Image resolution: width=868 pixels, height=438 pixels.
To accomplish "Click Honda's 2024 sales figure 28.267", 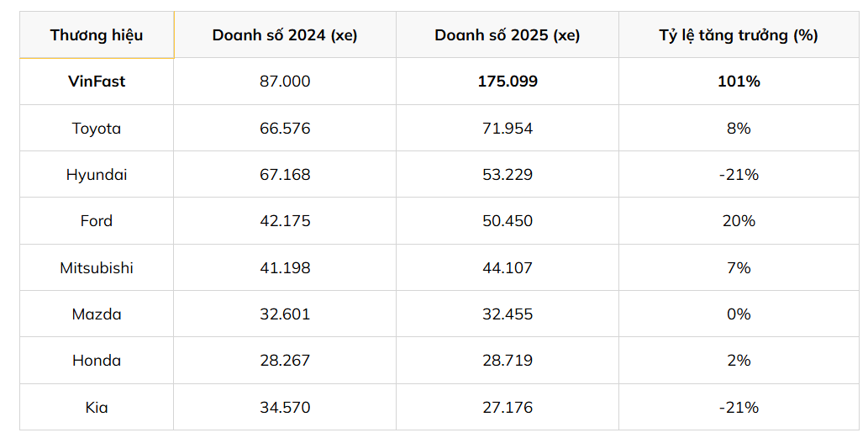I will pos(285,361).
